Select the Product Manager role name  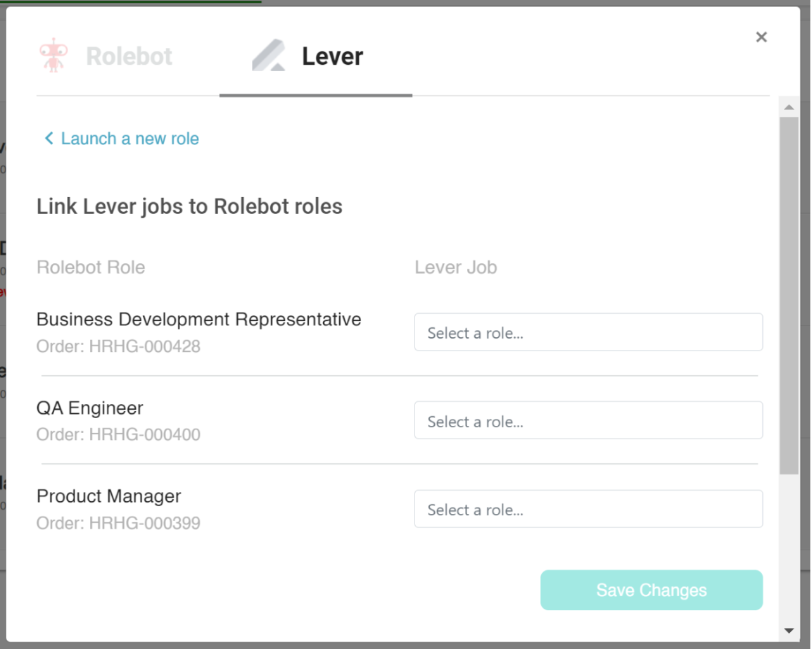click(x=109, y=496)
